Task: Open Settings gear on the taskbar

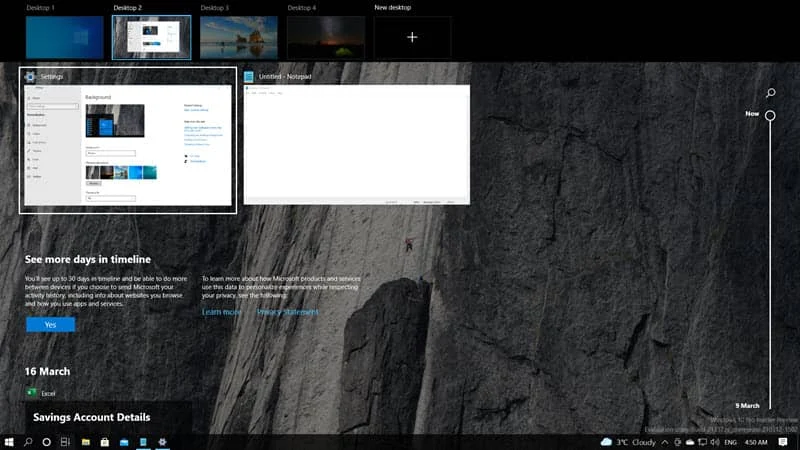Action: tap(162, 442)
